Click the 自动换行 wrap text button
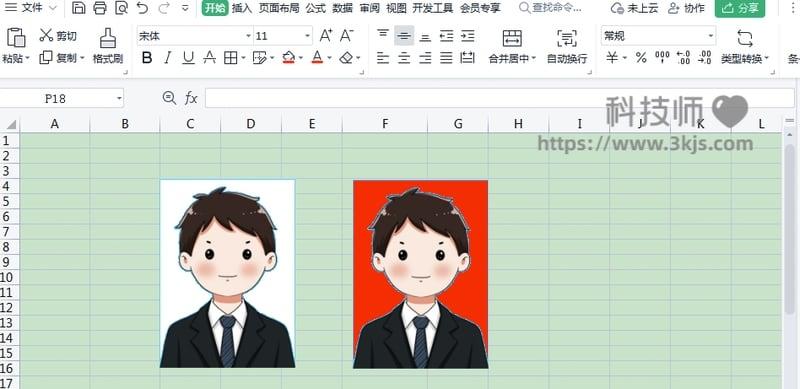This screenshot has height=389, width=800. coord(567,46)
